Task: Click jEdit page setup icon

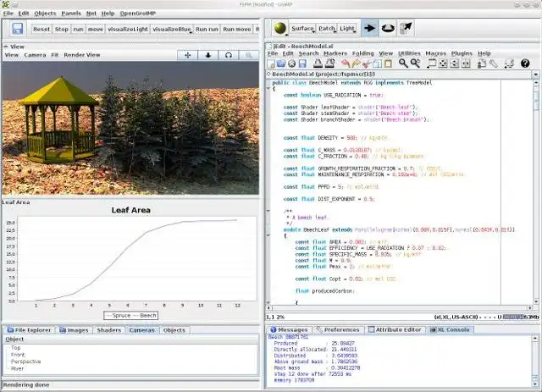Action: [x=329, y=63]
